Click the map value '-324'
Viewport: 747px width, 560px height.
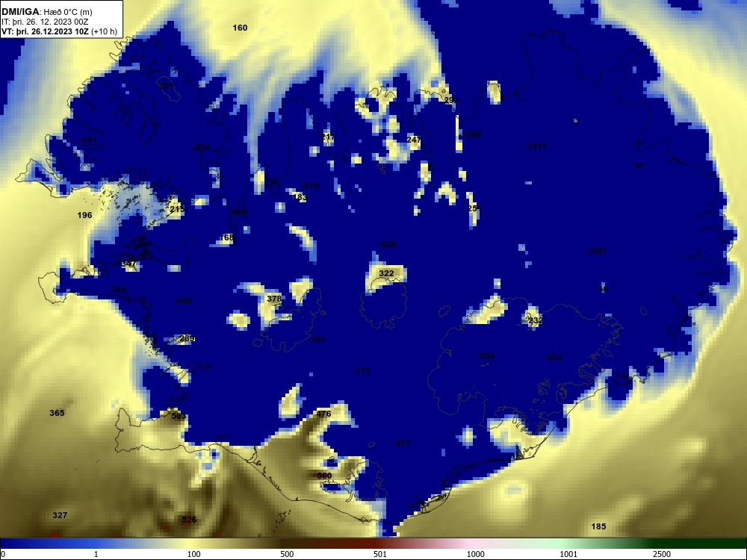point(202,148)
